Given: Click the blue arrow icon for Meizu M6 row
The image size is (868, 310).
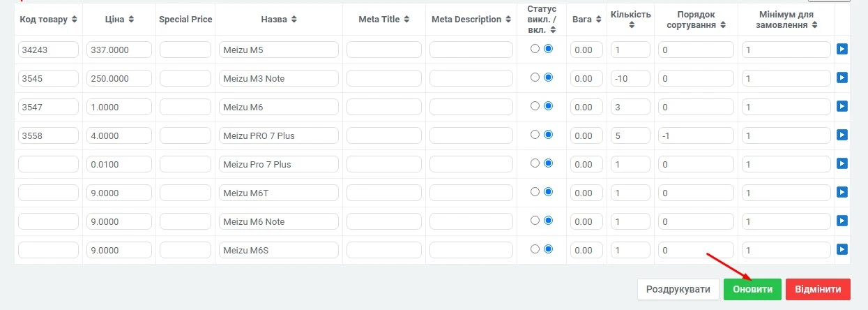Looking at the screenshot, I should 842,107.
